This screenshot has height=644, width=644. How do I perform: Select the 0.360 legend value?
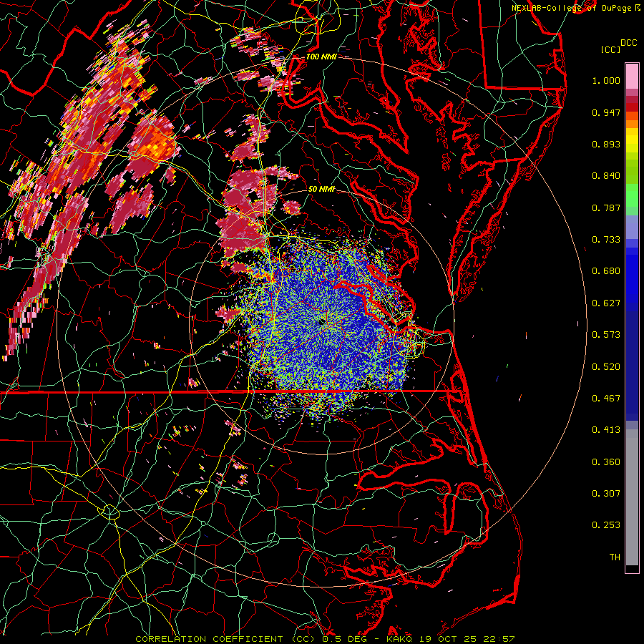606,462
